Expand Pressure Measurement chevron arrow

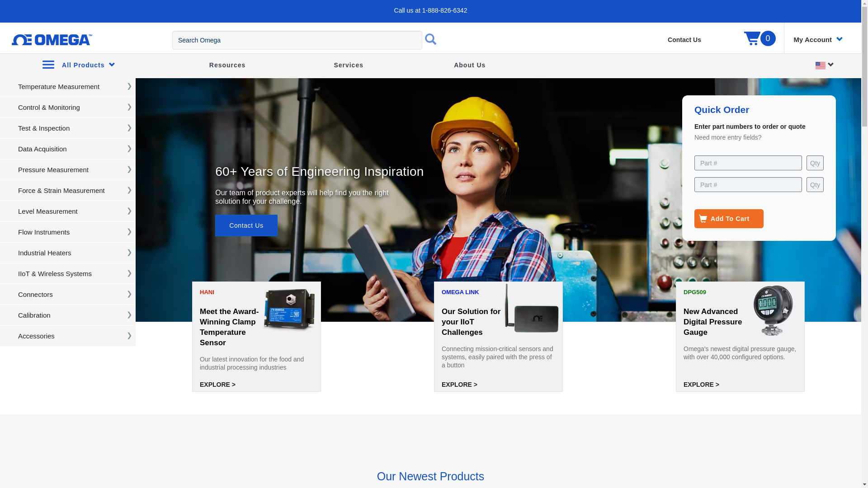(129, 169)
